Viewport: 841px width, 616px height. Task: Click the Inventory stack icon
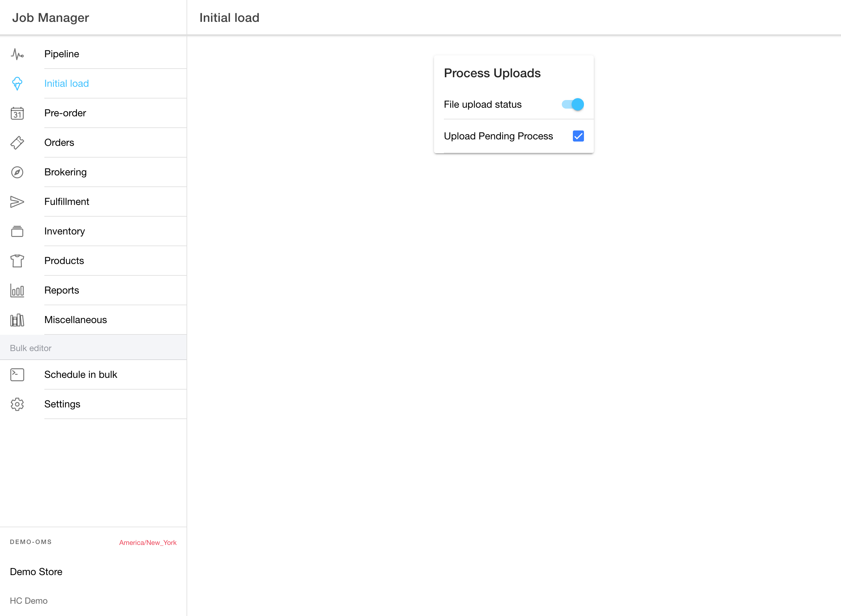click(x=17, y=231)
